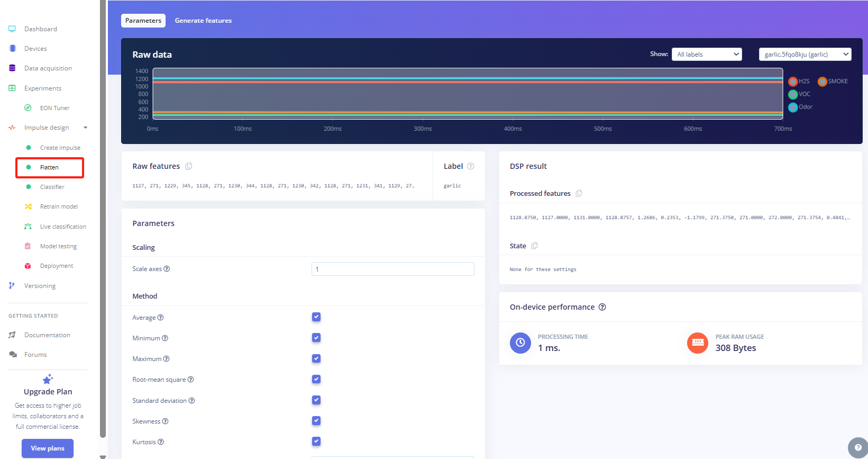The width and height of the screenshot is (868, 459).
Task: Click Scale axes help icon
Action: point(167,269)
